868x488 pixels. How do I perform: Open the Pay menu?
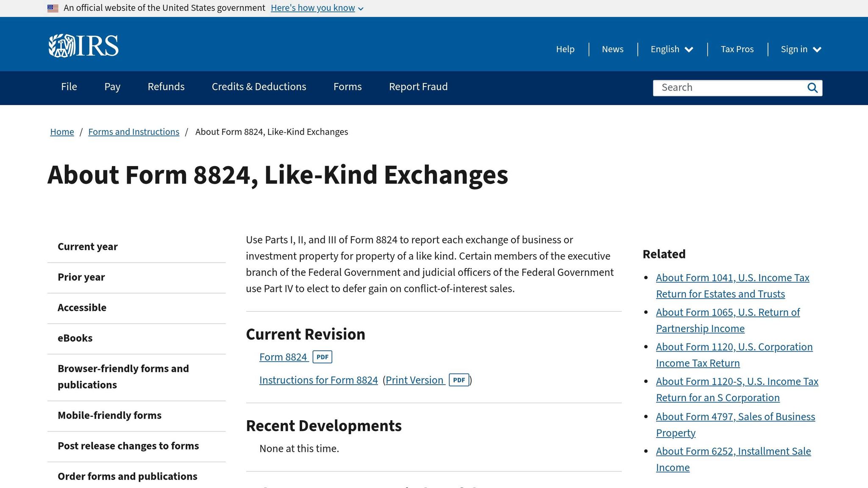[112, 87]
